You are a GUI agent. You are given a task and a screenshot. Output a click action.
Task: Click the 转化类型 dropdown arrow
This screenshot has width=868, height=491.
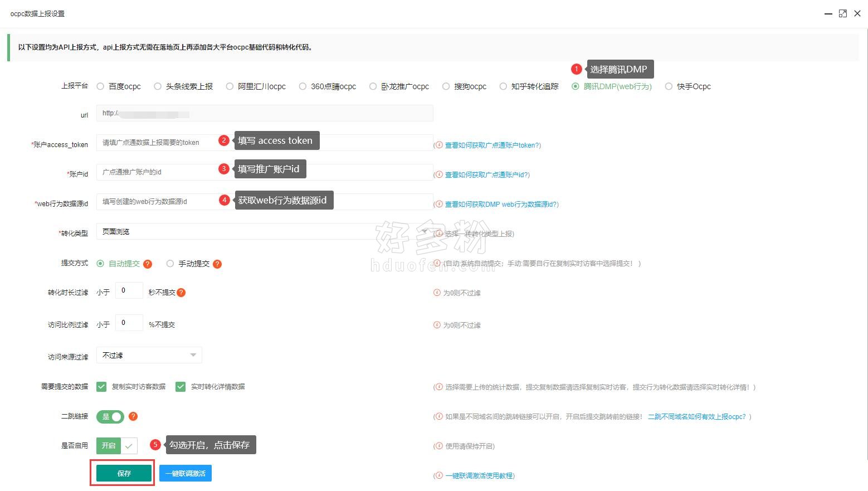(425, 231)
